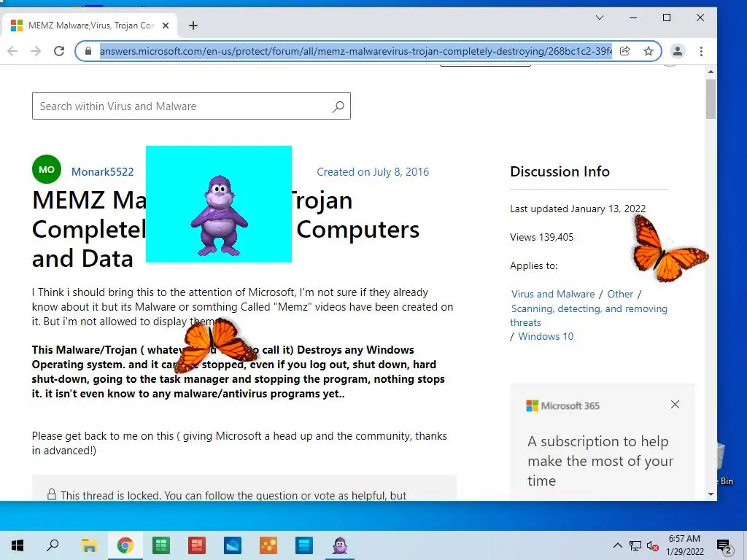Open the blue window app in taskbar
The width and height of the screenshot is (747, 560).
[304, 545]
